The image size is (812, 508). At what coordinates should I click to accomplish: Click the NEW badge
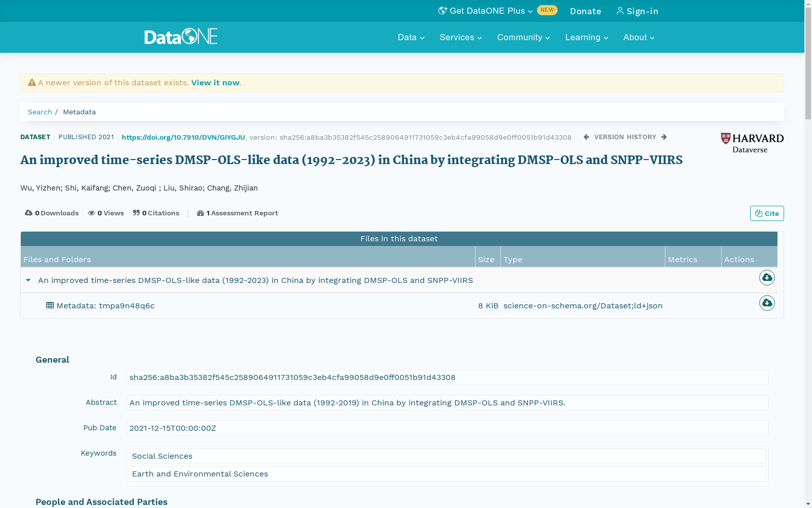[x=547, y=10]
